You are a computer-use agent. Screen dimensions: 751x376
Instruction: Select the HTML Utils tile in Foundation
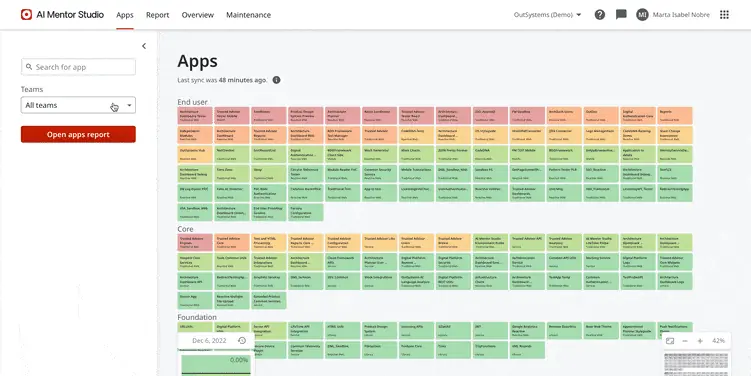(342, 331)
